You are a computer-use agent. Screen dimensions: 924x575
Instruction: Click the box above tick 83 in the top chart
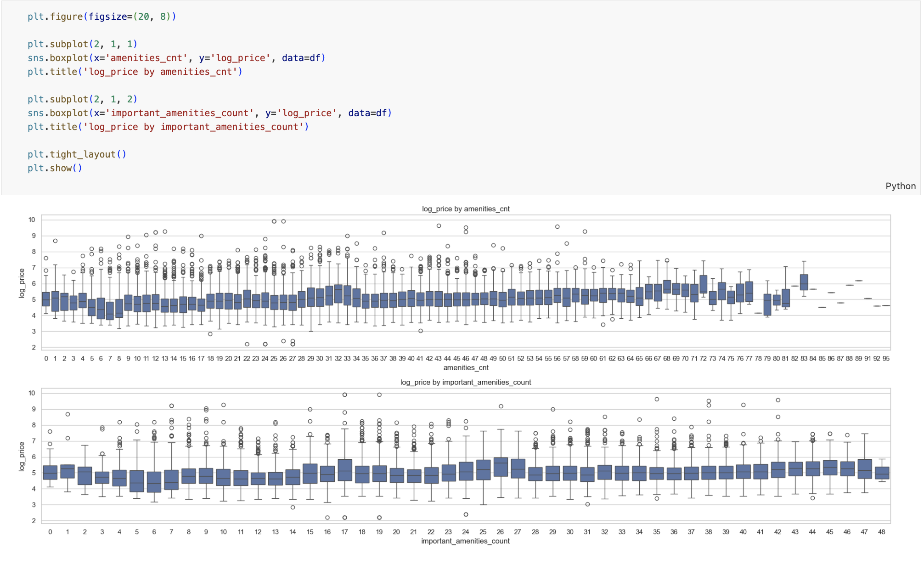pos(804,282)
